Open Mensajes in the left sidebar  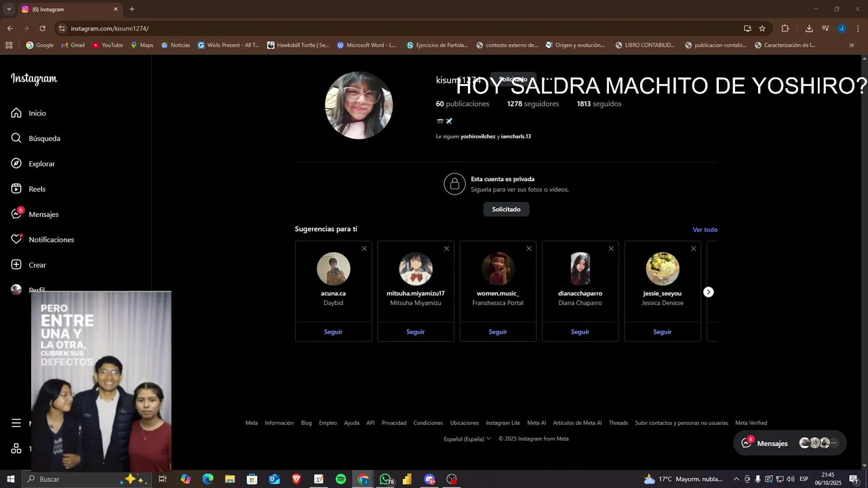[35, 214]
